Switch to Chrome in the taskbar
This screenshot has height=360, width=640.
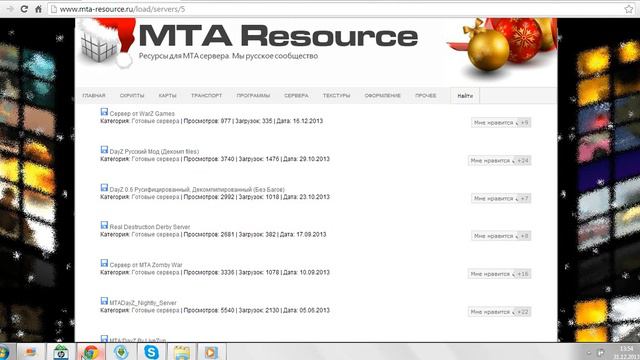coord(91,352)
